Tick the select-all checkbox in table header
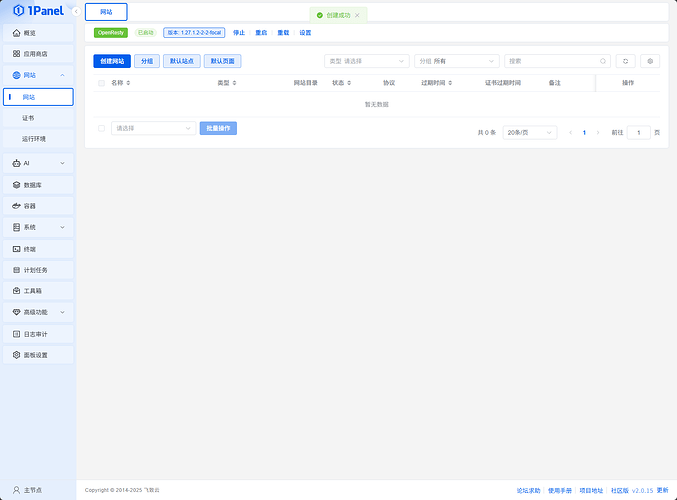 [101, 83]
